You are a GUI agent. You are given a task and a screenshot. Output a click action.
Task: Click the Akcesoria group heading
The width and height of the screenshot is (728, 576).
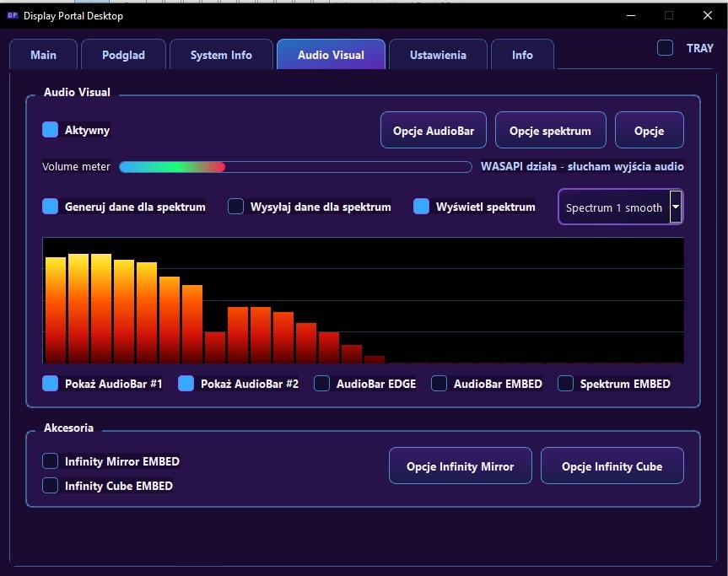68,428
